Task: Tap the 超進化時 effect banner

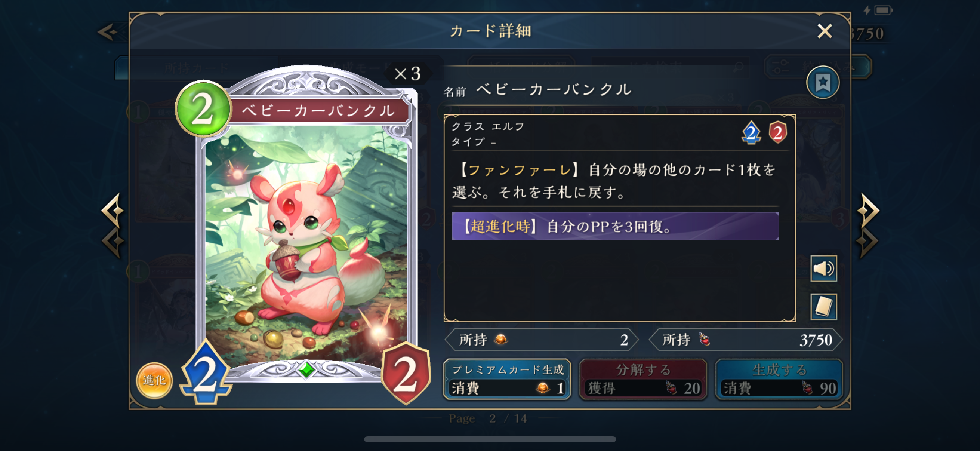Action: 615,226
